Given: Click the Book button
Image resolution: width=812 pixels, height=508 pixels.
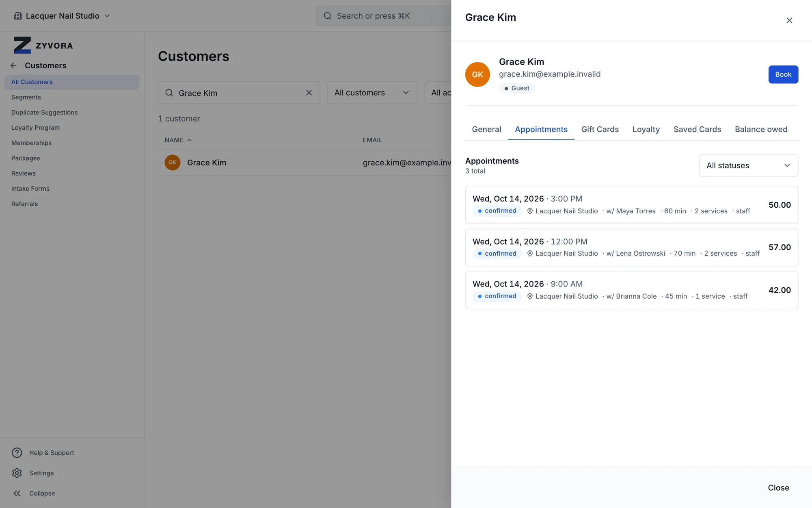Looking at the screenshot, I should pos(783,74).
